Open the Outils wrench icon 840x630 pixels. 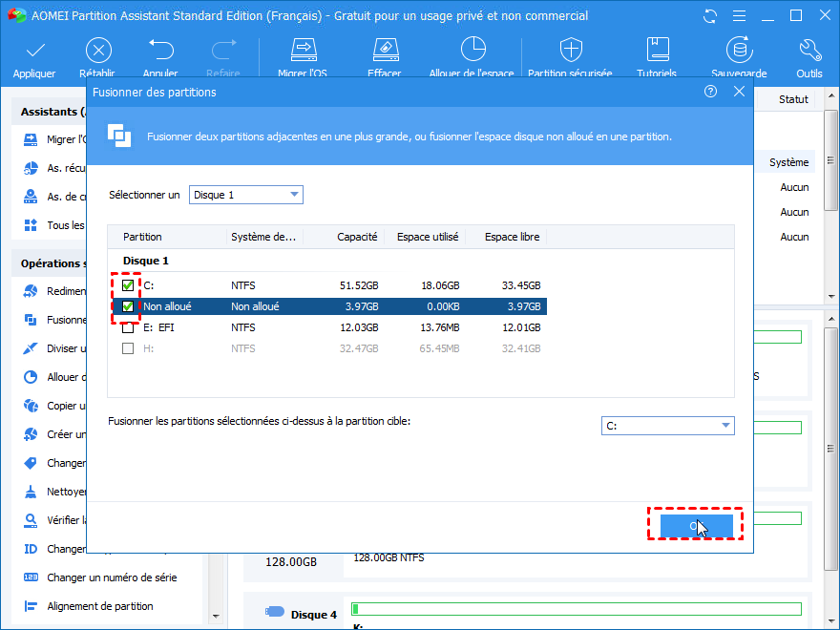pyautogui.click(x=808, y=51)
